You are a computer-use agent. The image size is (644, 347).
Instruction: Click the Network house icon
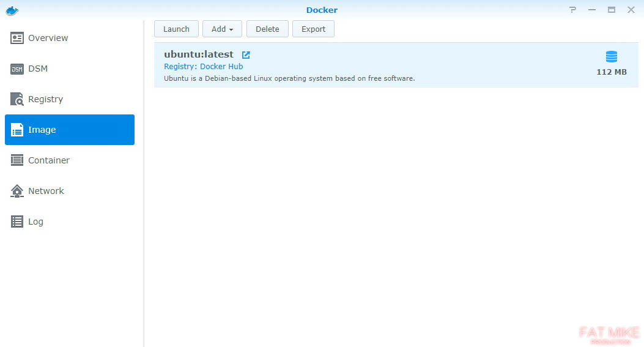[x=17, y=191]
